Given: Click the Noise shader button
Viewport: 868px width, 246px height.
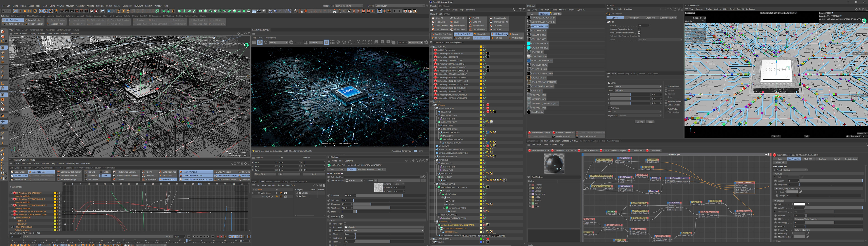Looking at the screenshot, I should pos(399,180).
